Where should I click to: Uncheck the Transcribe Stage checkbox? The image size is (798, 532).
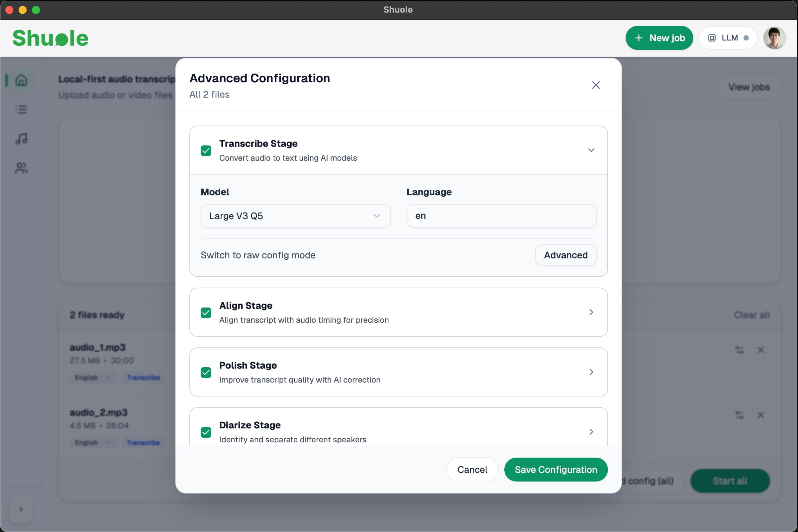click(206, 150)
